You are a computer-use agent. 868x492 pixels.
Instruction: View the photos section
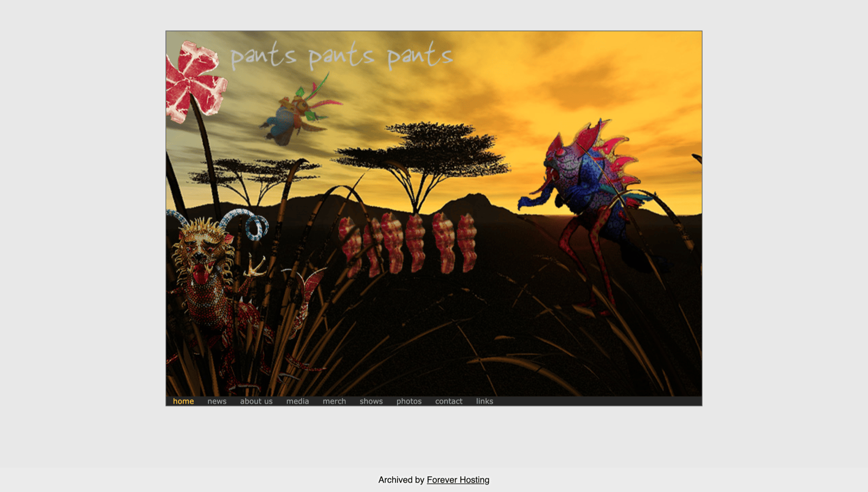pos(409,401)
